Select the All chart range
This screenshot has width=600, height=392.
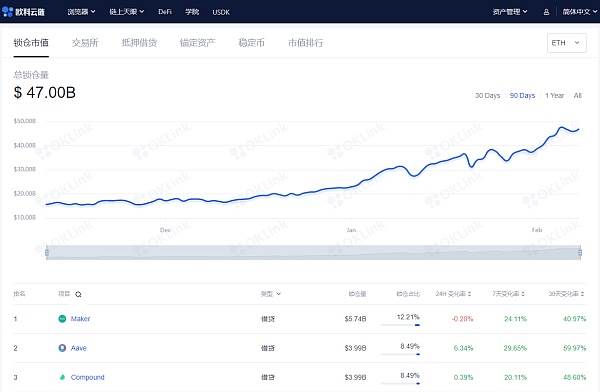point(578,95)
